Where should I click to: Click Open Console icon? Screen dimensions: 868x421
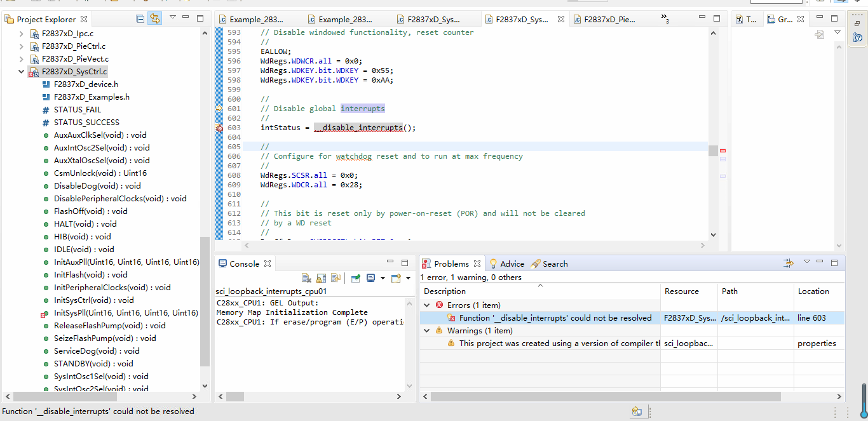[x=396, y=278]
